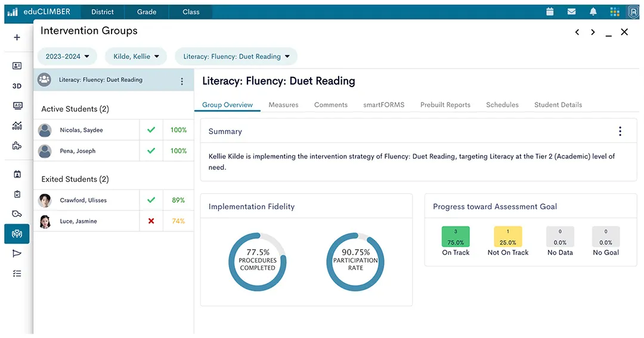This screenshot has width=644, height=338.
Task: Click the notifications bell icon
Action: point(593,11)
